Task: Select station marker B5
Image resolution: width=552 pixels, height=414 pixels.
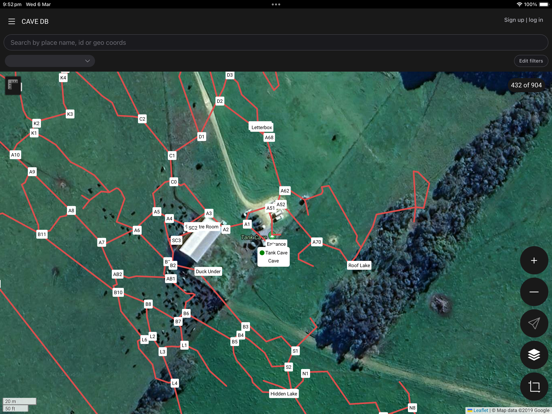Action: (x=234, y=341)
